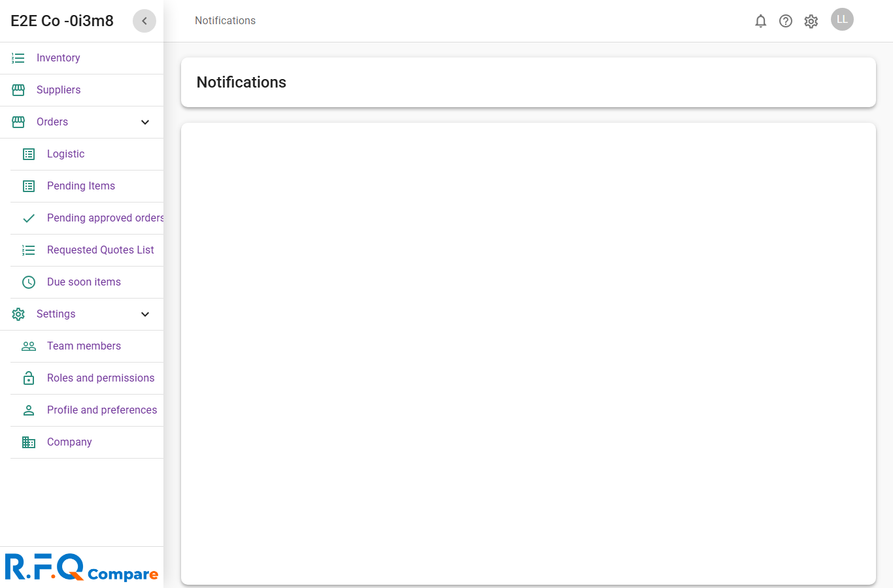Screen dimensions: 893x588
Task: Open Pending approved orders
Action: point(87,218)
